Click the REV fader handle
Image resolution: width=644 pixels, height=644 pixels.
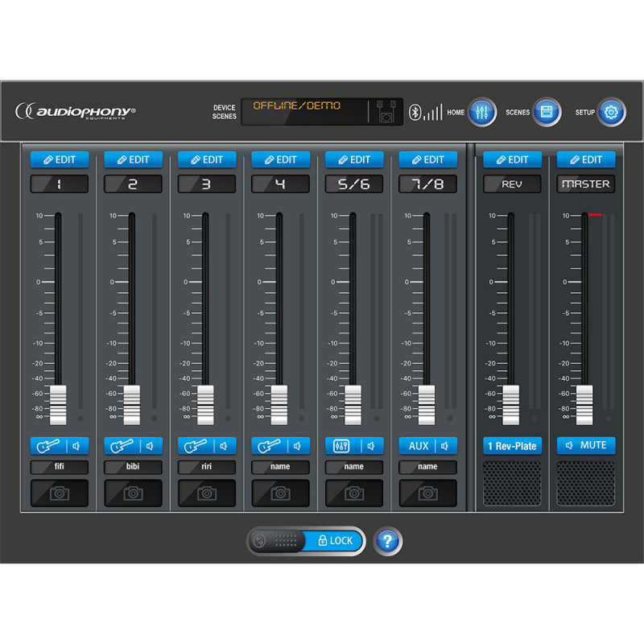(511, 405)
